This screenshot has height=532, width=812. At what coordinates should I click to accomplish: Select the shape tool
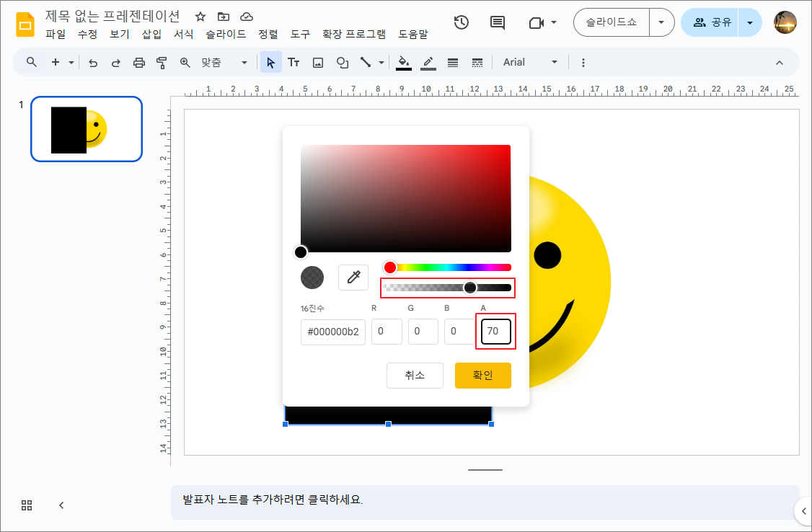point(342,62)
